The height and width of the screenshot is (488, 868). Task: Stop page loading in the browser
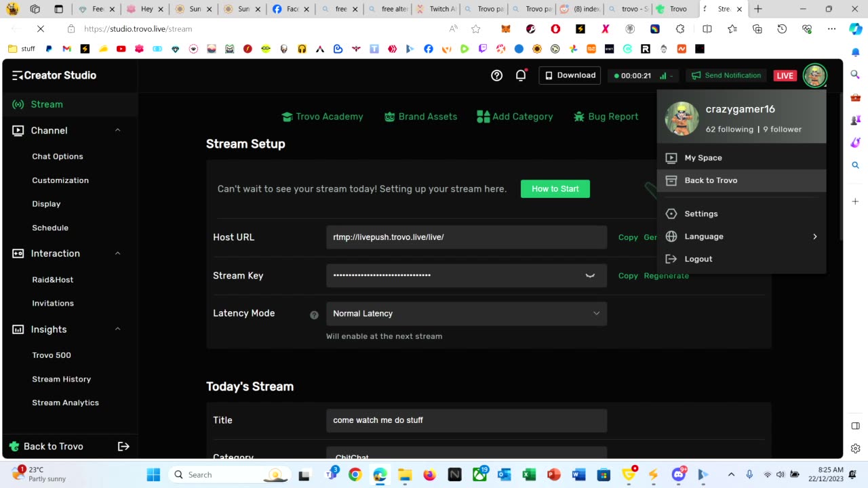(40, 29)
